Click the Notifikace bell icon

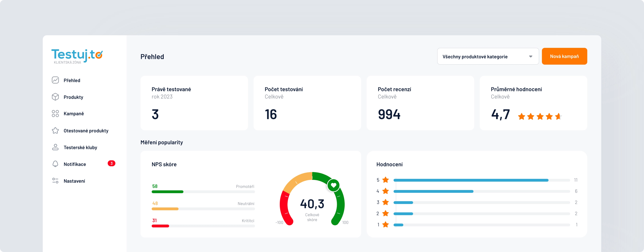point(55,164)
